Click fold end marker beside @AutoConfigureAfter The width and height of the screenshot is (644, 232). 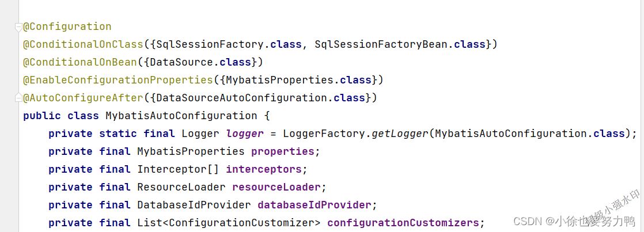click(x=18, y=98)
